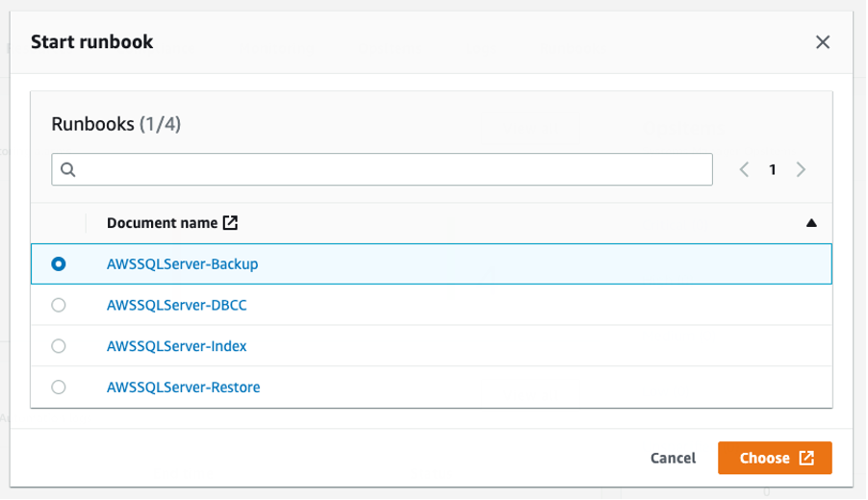Open the AWSSQLServer-Backup document link
Screen dimensions: 868x500
tap(182, 263)
